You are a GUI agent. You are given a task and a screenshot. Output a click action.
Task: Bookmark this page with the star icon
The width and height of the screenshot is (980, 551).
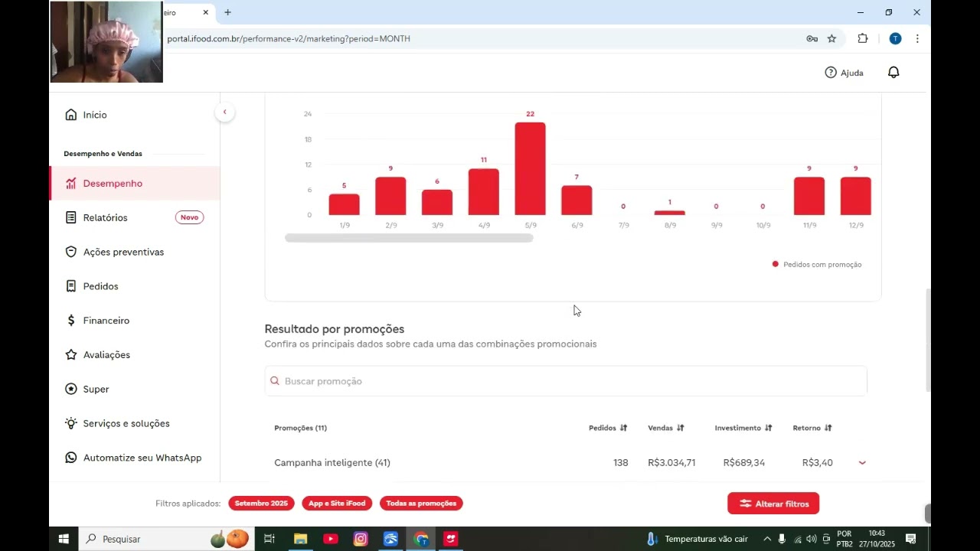pyautogui.click(x=831, y=38)
